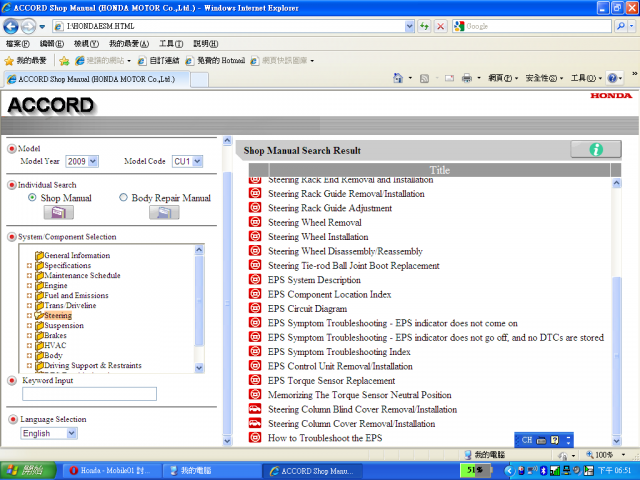Click icon beside Steering Rack Guide Adjustment
This screenshot has height=480, width=640.
coord(255,207)
